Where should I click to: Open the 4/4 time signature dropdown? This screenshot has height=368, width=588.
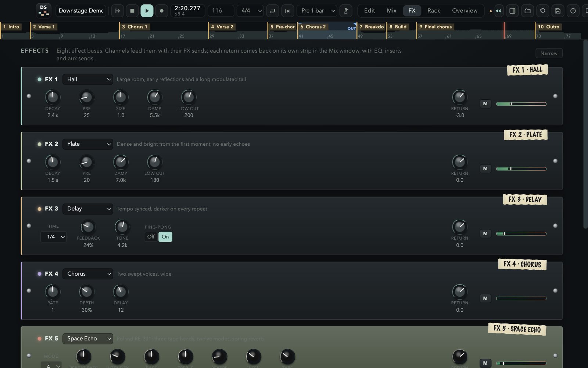coord(250,11)
